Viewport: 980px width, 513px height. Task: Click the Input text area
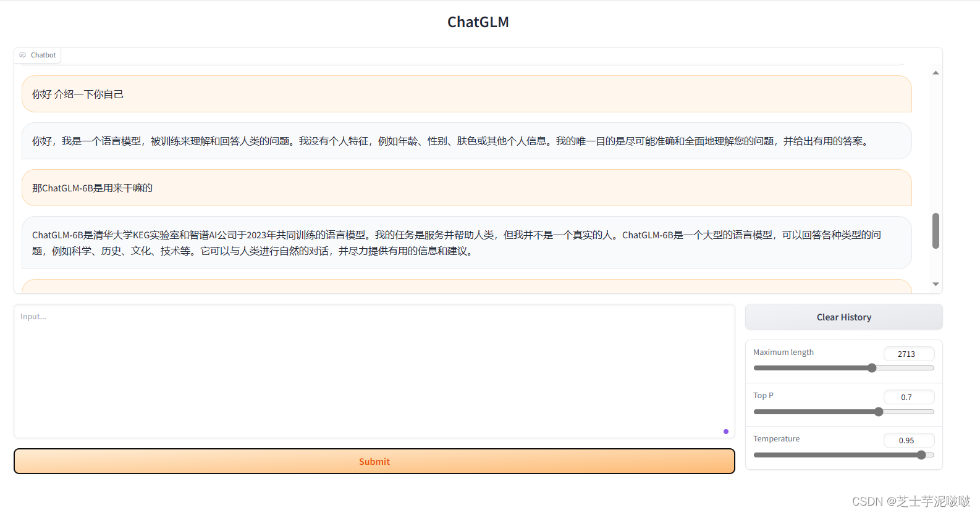[374, 371]
